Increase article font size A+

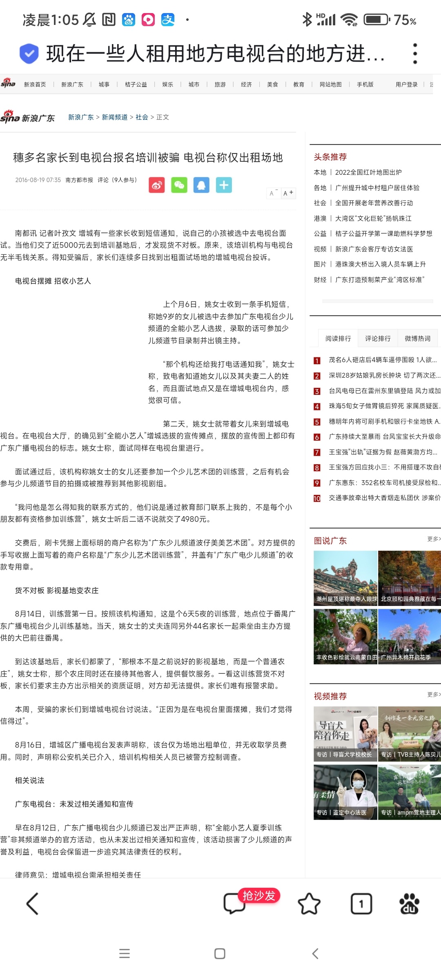(288, 193)
